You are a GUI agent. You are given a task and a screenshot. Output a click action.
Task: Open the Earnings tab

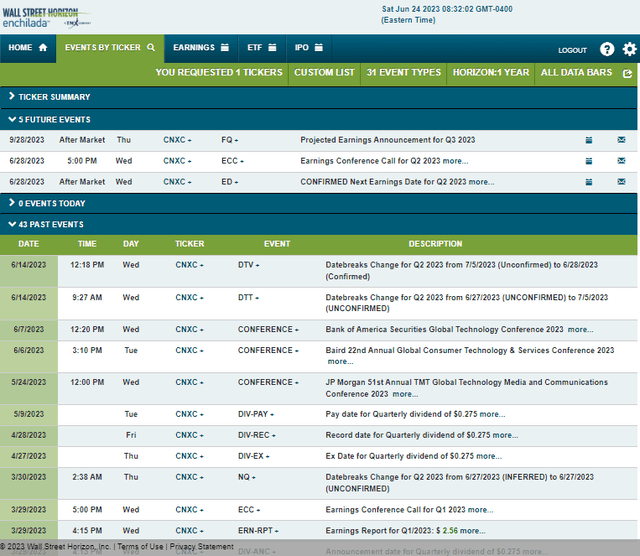point(201,48)
